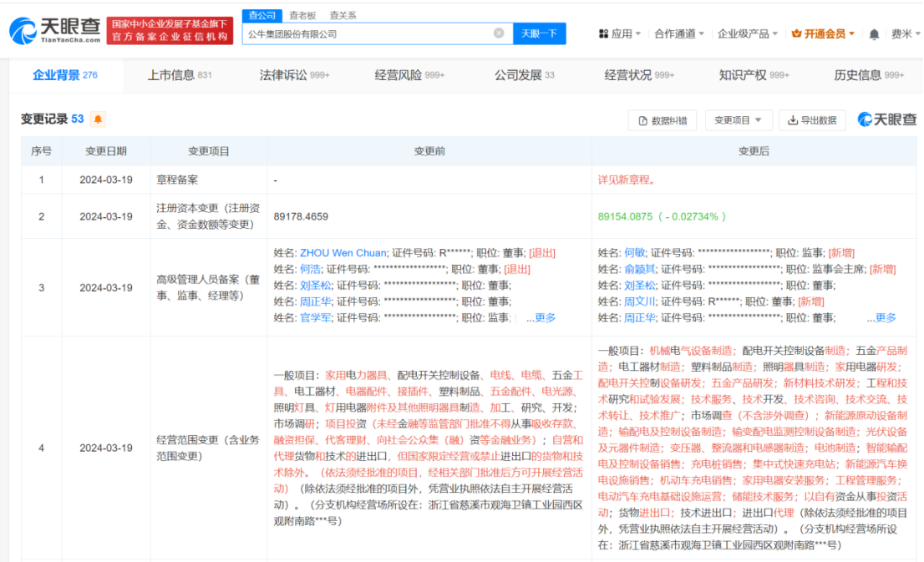Image resolution: width=924 pixels, height=562 pixels.
Task: Click the value 89154.0875 ( - 0.02734% )
Action: point(661,216)
